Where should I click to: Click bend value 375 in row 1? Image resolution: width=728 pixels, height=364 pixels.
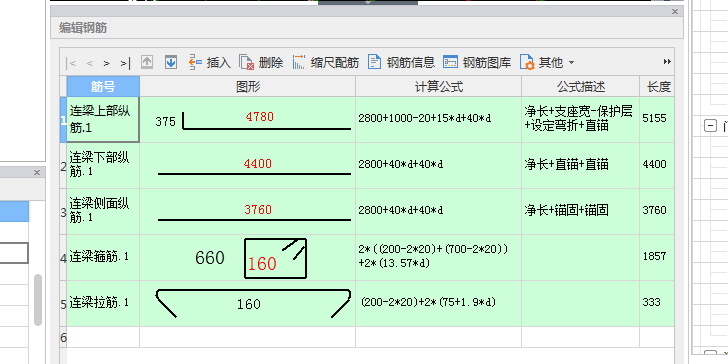(165, 122)
